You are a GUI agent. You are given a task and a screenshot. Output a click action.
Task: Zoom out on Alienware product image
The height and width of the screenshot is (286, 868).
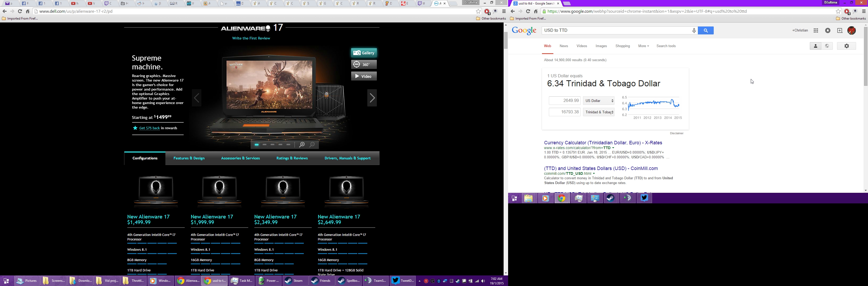coord(312,145)
